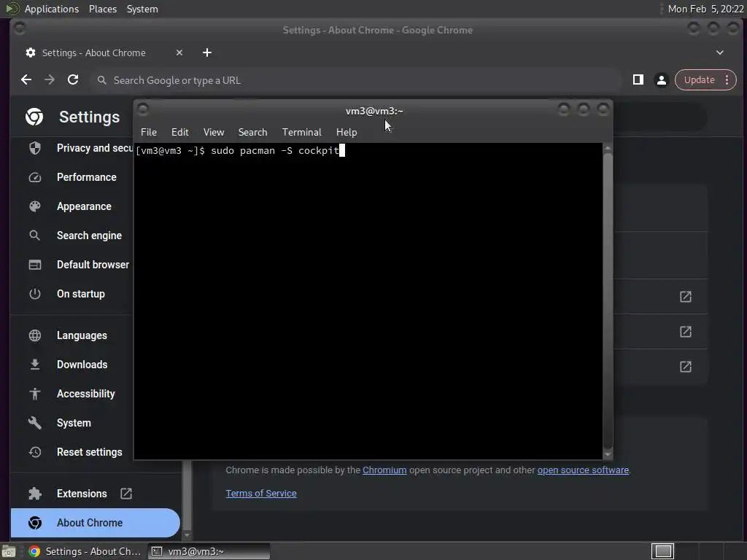Open the Terms of Service link

[x=261, y=494]
